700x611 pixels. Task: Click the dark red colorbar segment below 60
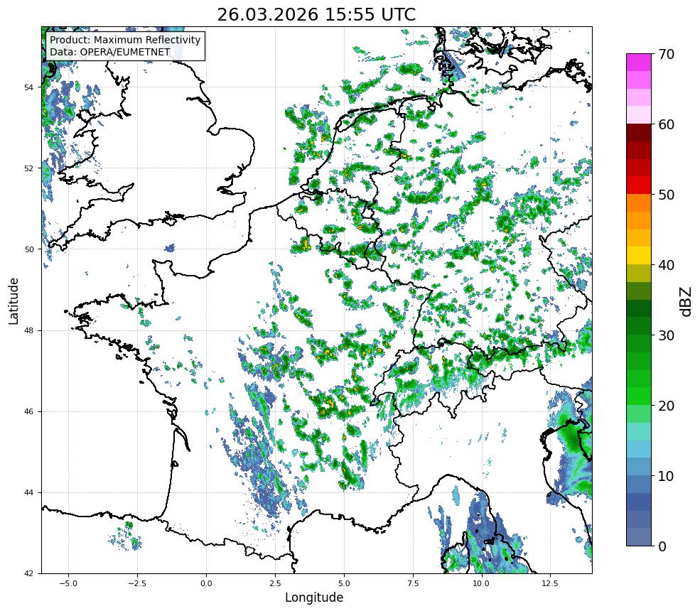(639, 133)
